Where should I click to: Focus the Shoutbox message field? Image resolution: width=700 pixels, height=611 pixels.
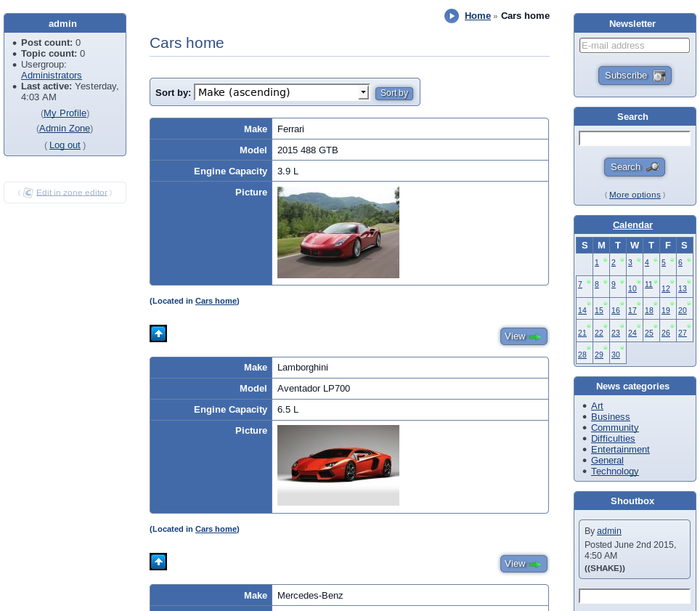(x=635, y=596)
